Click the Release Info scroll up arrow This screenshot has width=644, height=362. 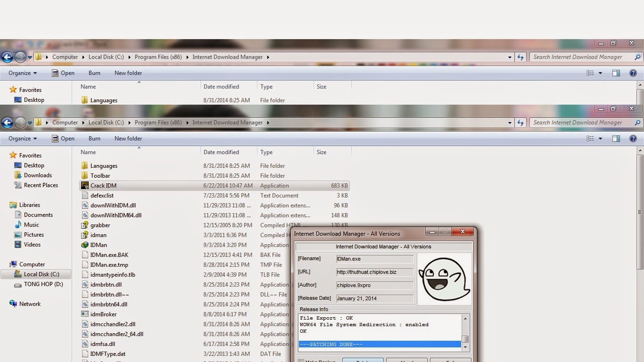pos(465,319)
